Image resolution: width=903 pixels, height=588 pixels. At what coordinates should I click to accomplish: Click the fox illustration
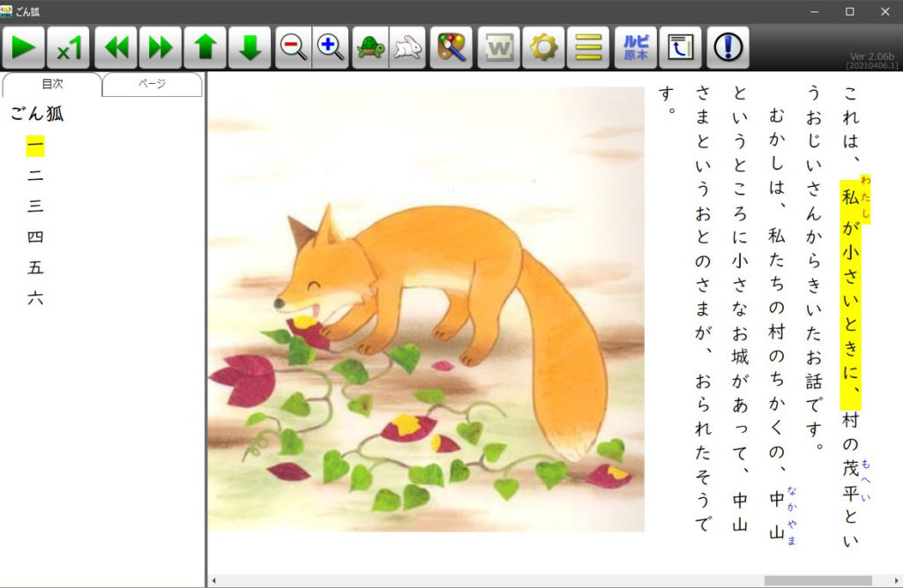click(x=426, y=309)
